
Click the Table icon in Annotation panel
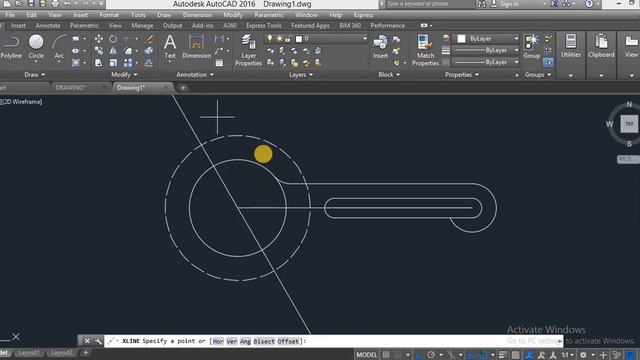click(219, 63)
